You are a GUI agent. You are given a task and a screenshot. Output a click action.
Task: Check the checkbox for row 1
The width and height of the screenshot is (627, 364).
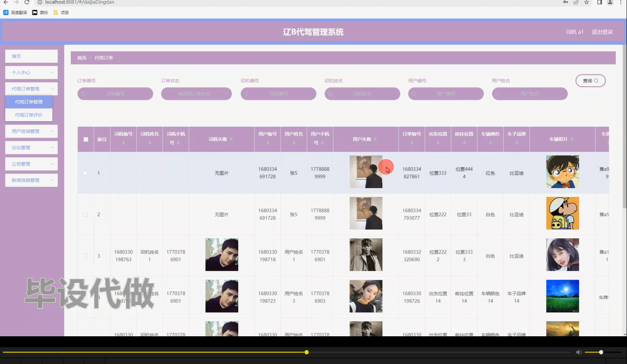(x=85, y=173)
